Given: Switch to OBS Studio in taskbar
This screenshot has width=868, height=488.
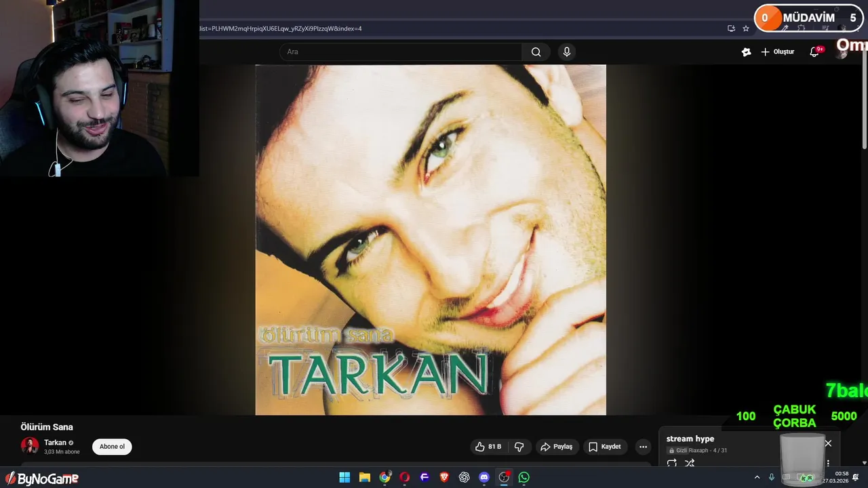Looking at the screenshot, I should 504,477.
